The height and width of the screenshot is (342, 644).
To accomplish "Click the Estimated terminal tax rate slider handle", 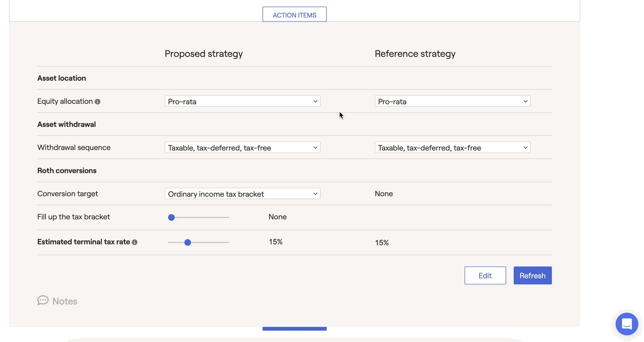I will click(188, 243).
